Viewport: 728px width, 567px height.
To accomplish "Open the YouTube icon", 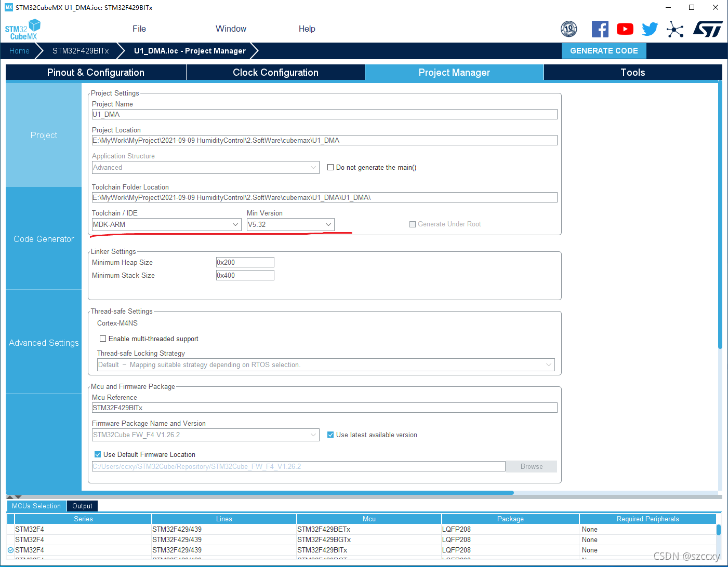I will 625,29.
